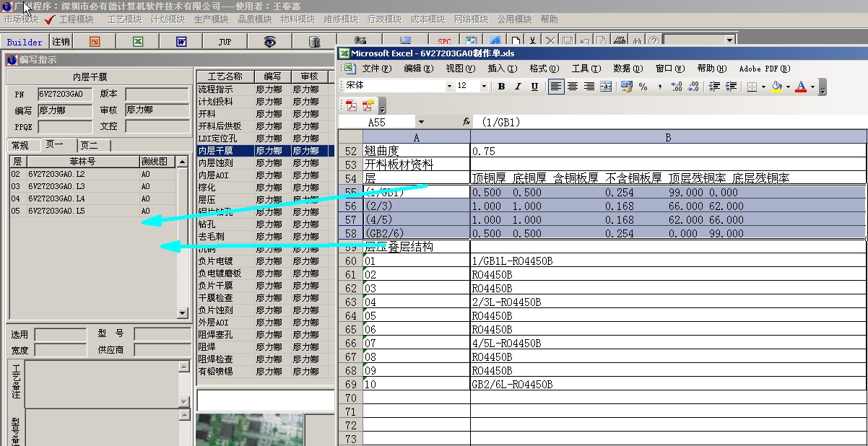Select row 6V27203GA0.L3 in film list
The image size is (868, 446).
[x=92, y=186]
